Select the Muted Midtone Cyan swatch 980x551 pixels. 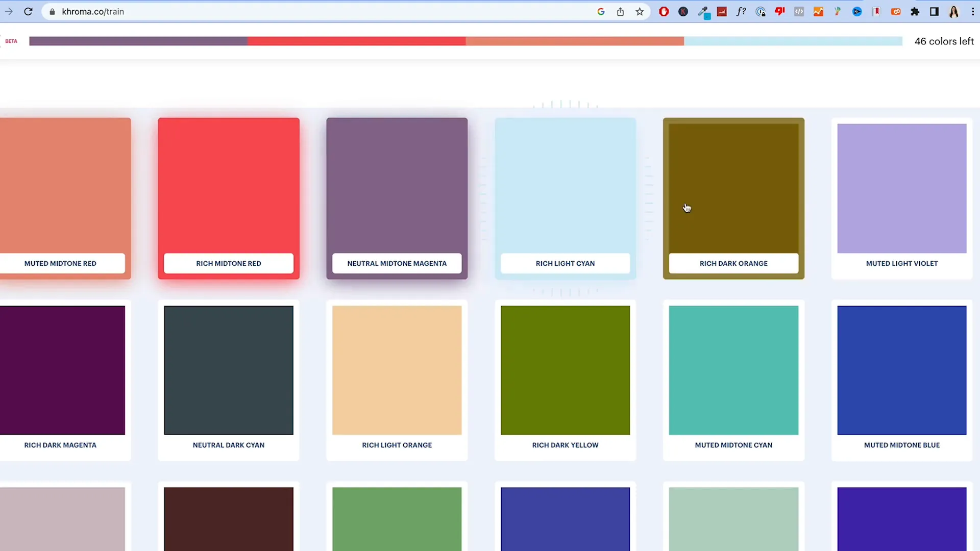click(733, 370)
